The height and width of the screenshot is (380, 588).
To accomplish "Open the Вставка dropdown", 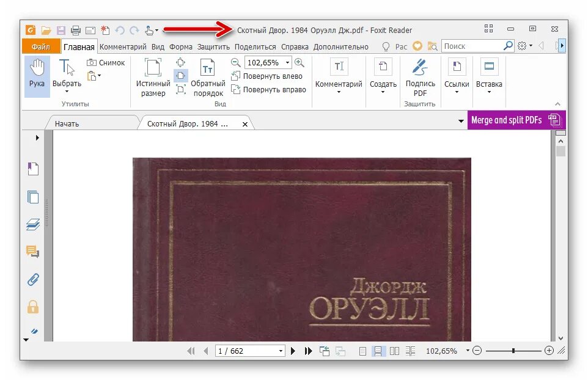I will (x=489, y=75).
